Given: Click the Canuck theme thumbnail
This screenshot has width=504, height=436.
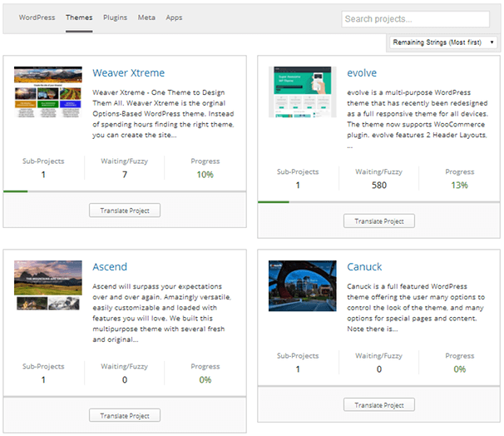Looking at the screenshot, I should pyautogui.click(x=303, y=286).
